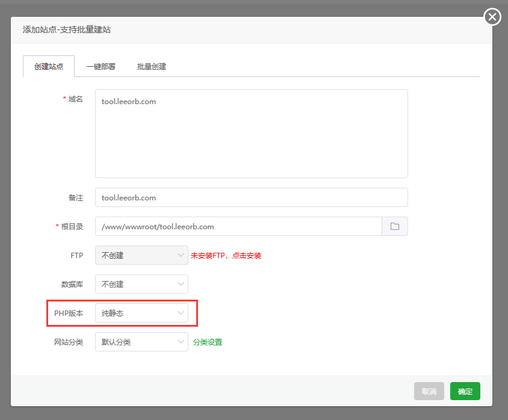Click the 根目录 path input field
Viewport: 508px width, 420px height.
click(x=238, y=226)
